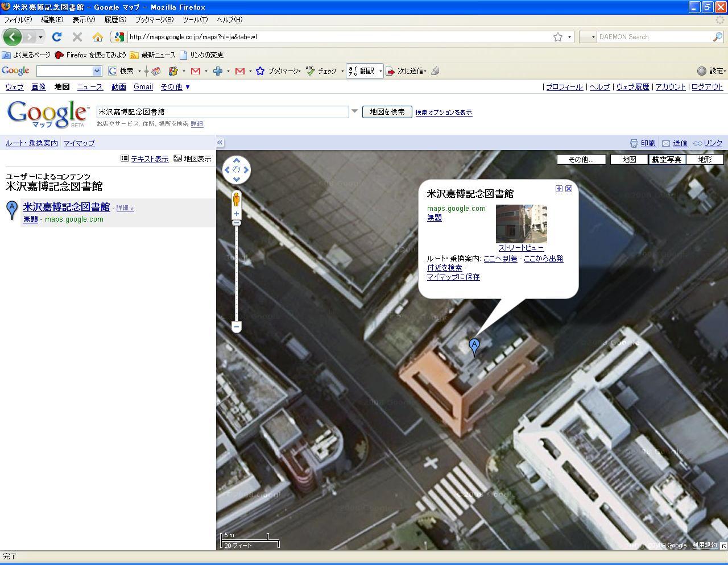Click マイマップに保存 in the balloon
This screenshot has width=728, height=565.
click(453, 277)
